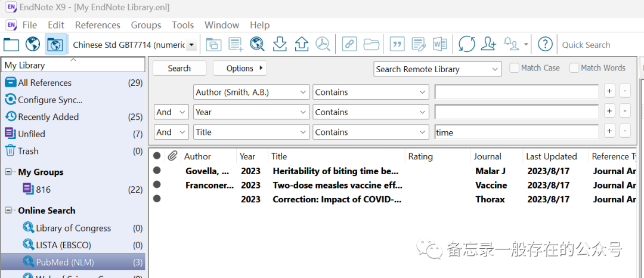Viewport: 644px width, 278px height.
Task: Open Help question mark icon
Action: [545, 44]
